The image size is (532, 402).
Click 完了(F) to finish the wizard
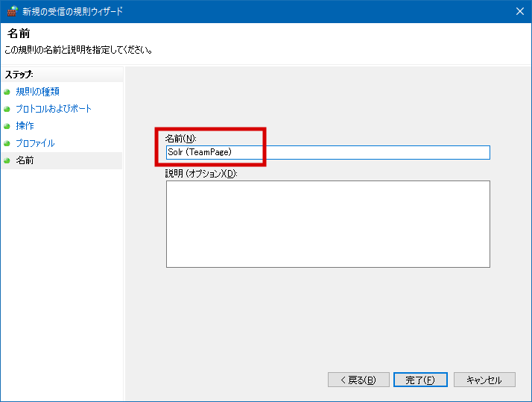420,380
